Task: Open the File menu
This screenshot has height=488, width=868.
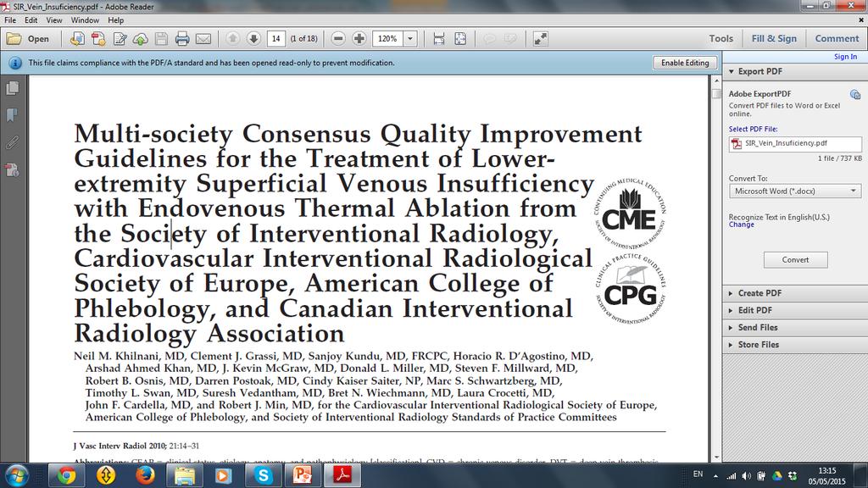Action: [x=10, y=20]
